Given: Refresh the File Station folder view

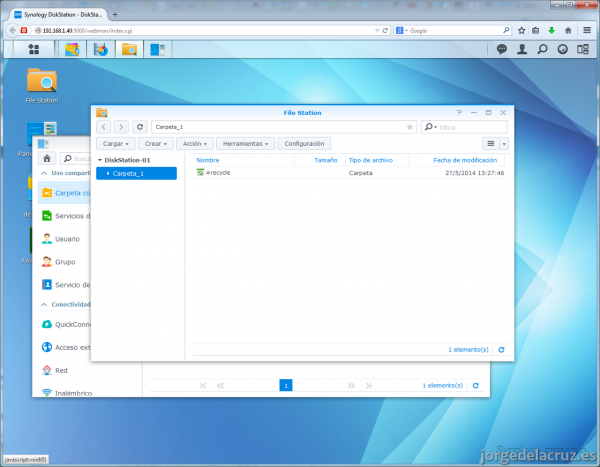Looking at the screenshot, I should point(140,127).
